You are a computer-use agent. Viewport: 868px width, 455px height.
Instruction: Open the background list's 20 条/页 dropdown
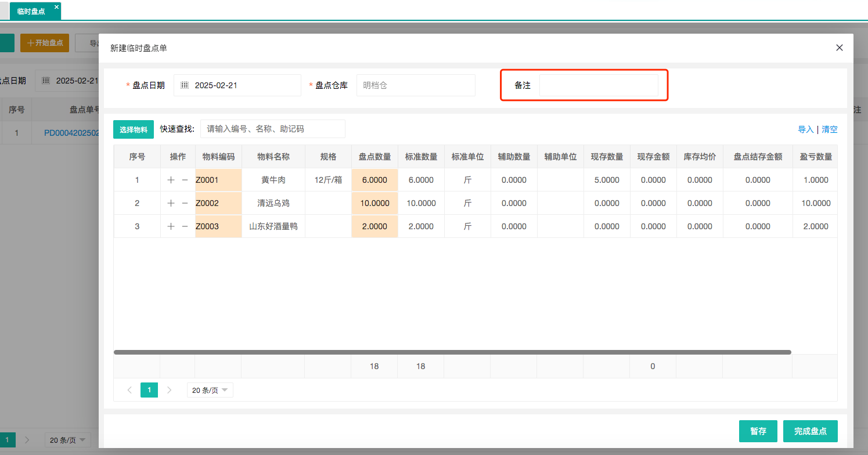point(67,440)
